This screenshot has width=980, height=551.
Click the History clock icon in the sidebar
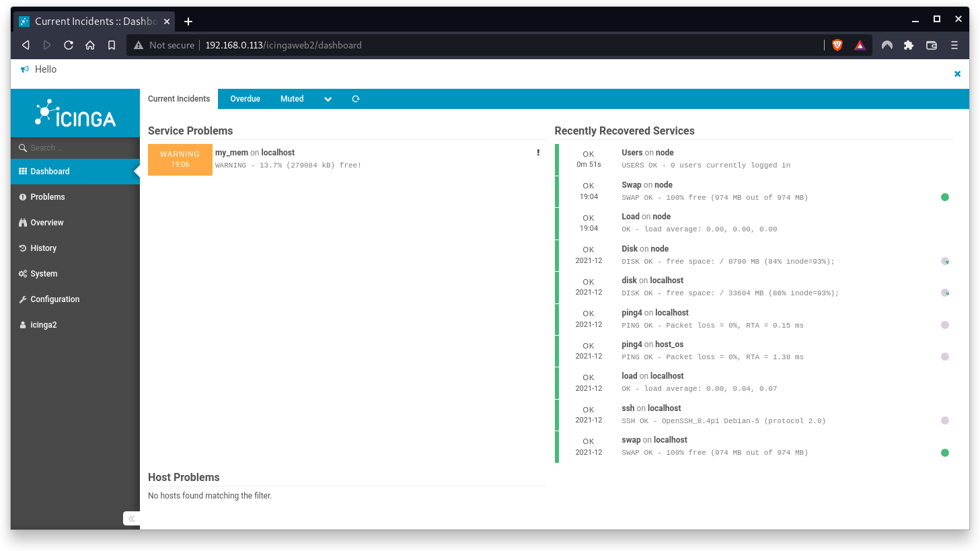tap(24, 248)
